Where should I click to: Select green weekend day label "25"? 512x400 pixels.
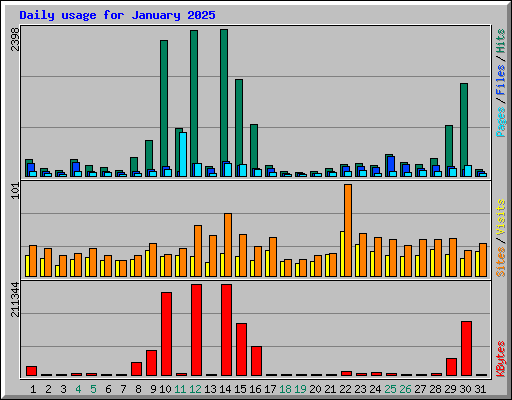[x=390, y=389]
